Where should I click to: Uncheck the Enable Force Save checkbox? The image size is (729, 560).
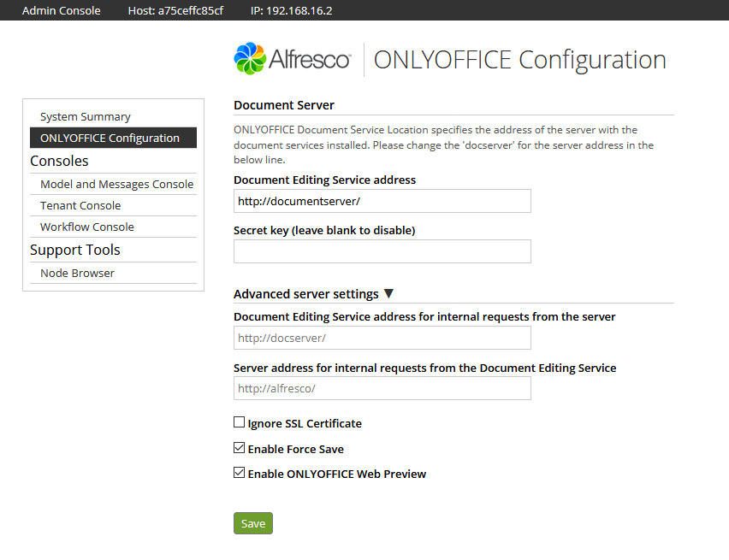tap(239, 447)
